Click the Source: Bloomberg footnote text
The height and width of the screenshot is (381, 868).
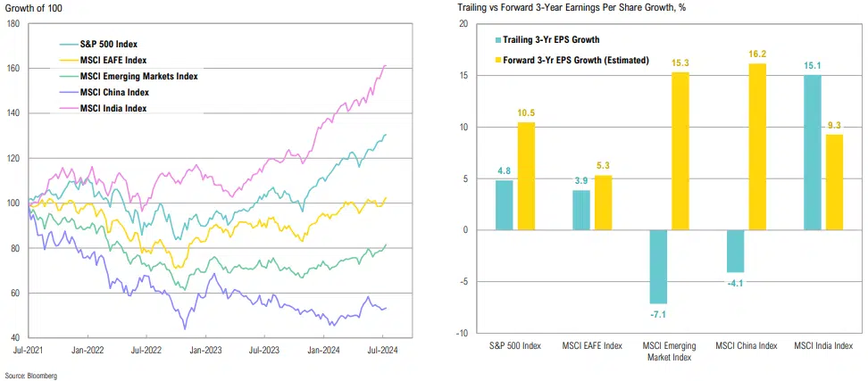click(30, 376)
